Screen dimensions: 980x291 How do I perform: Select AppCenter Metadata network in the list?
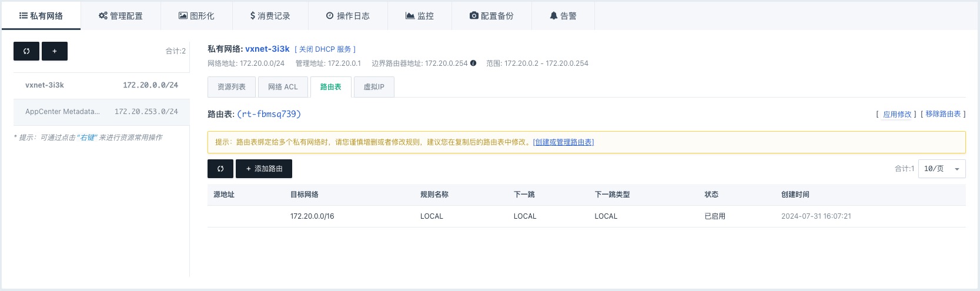tap(102, 112)
